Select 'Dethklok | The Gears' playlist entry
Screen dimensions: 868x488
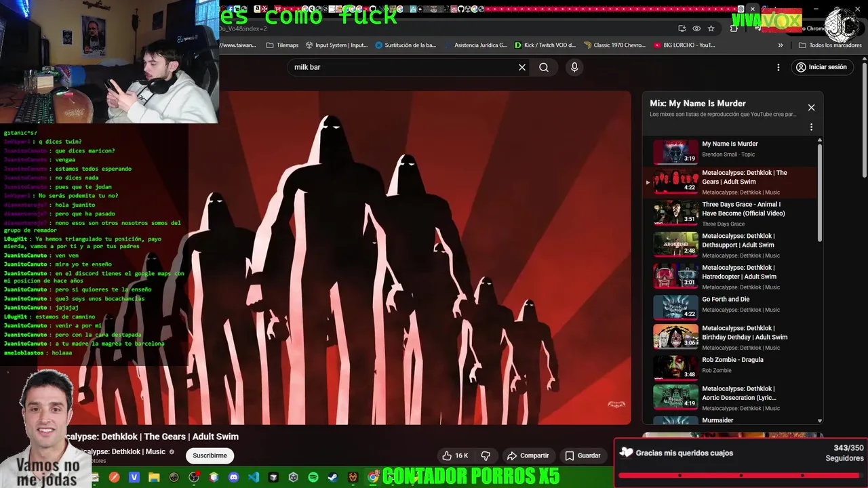click(x=731, y=182)
